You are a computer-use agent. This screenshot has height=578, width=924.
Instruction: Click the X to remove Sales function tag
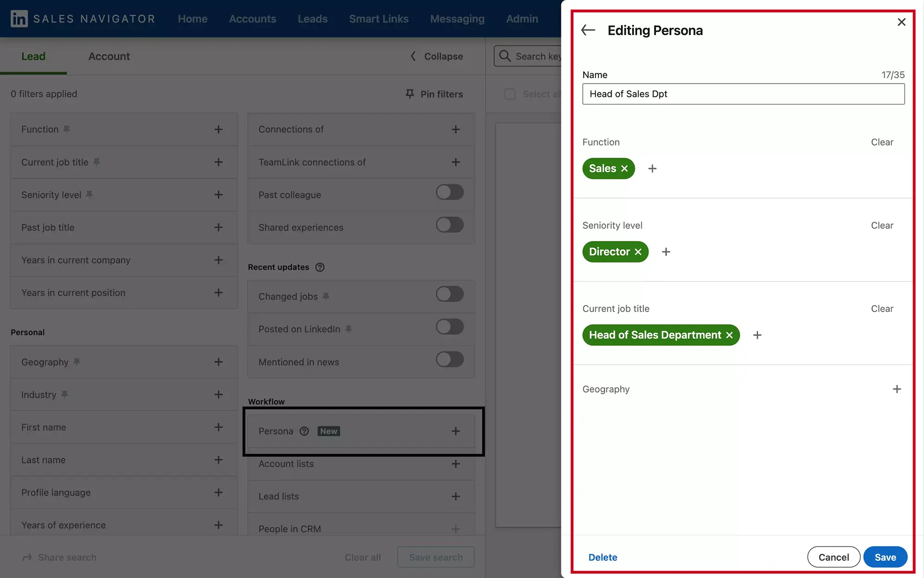coord(624,168)
